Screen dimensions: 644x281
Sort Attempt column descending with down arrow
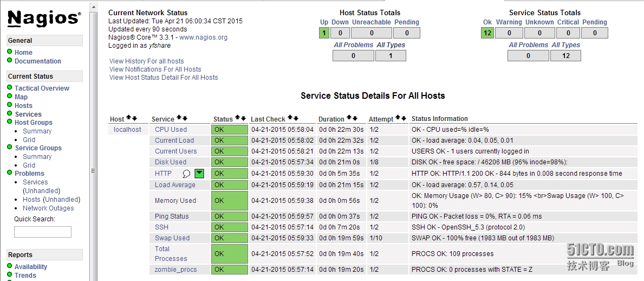(404, 118)
